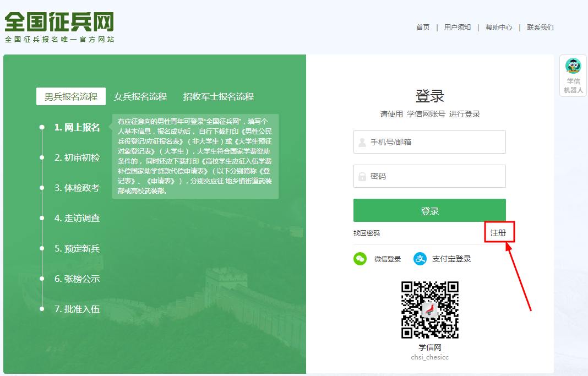Screen dimensions: 588x376
Task: Click the lock icon in the password field
Action: 361,176
